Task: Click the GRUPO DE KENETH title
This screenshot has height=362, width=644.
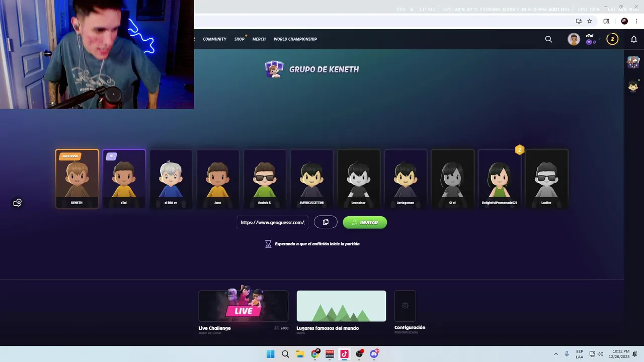Action: coord(324,69)
